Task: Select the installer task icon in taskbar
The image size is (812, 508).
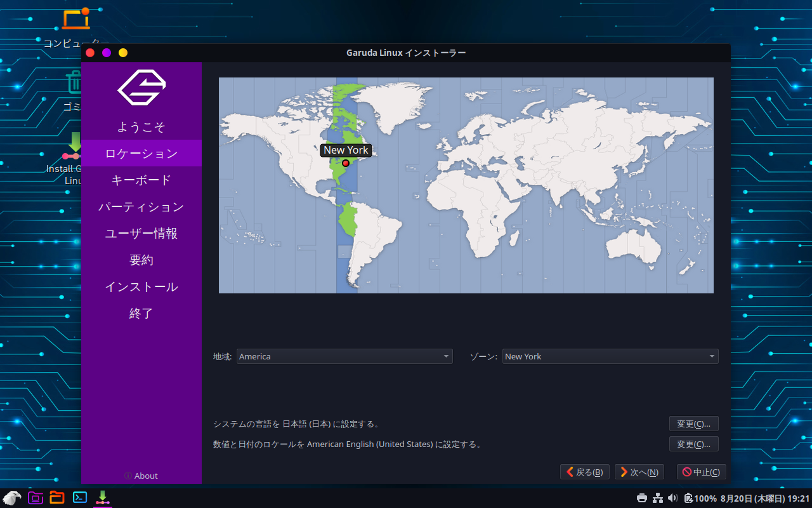Action: pos(103,498)
